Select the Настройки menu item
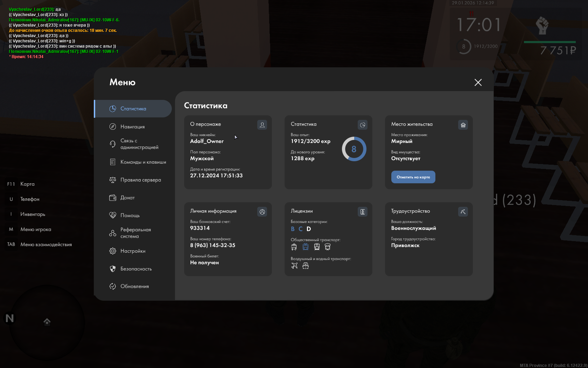The height and width of the screenshot is (368, 588). click(x=133, y=251)
